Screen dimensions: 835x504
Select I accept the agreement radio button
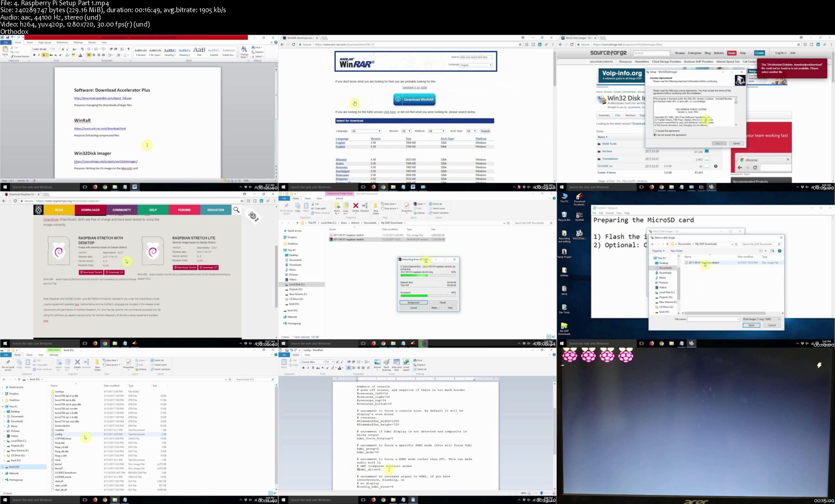click(655, 131)
